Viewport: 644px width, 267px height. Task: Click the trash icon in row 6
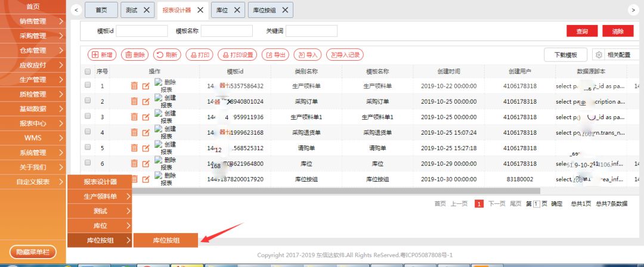134,163
